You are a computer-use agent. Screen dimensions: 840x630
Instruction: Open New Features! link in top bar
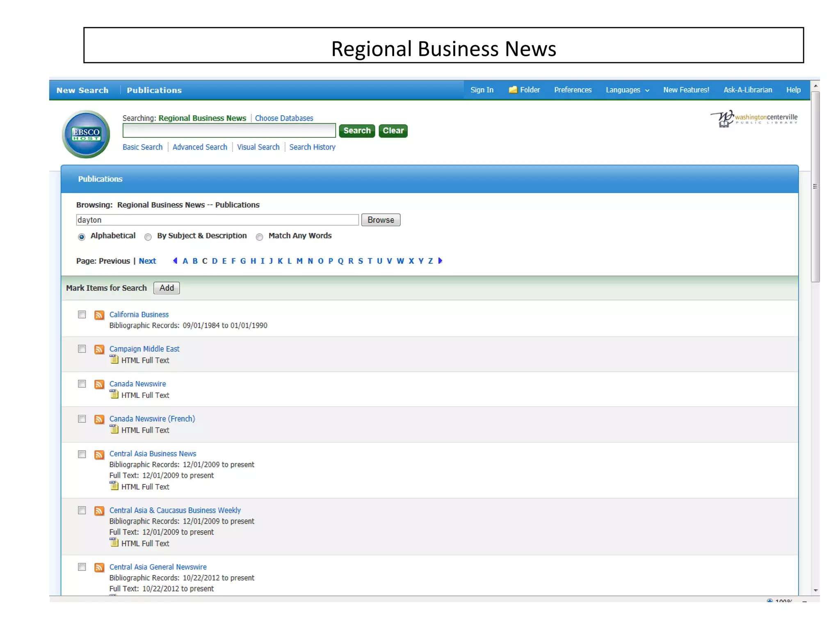(x=686, y=90)
